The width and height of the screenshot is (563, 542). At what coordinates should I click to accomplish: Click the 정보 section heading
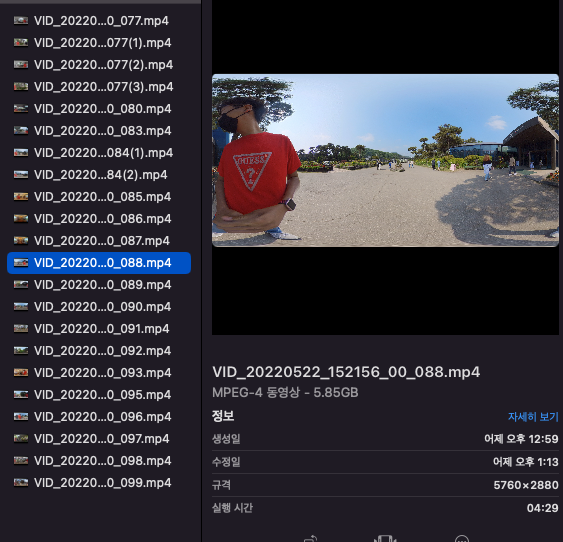[223, 416]
